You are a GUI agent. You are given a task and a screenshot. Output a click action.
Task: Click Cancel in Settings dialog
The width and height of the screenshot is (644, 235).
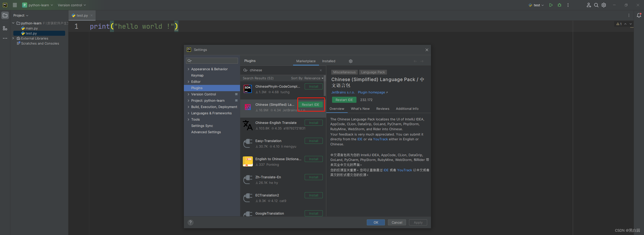tap(397, 222)
